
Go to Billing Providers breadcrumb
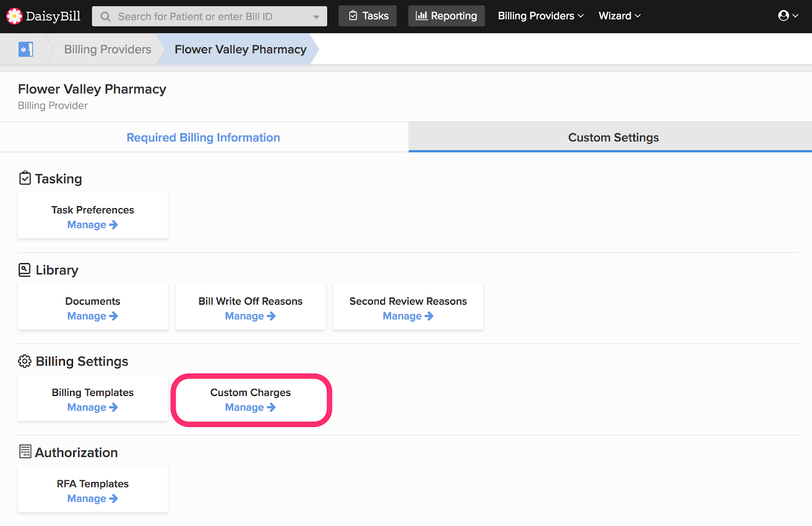point(108,49)
